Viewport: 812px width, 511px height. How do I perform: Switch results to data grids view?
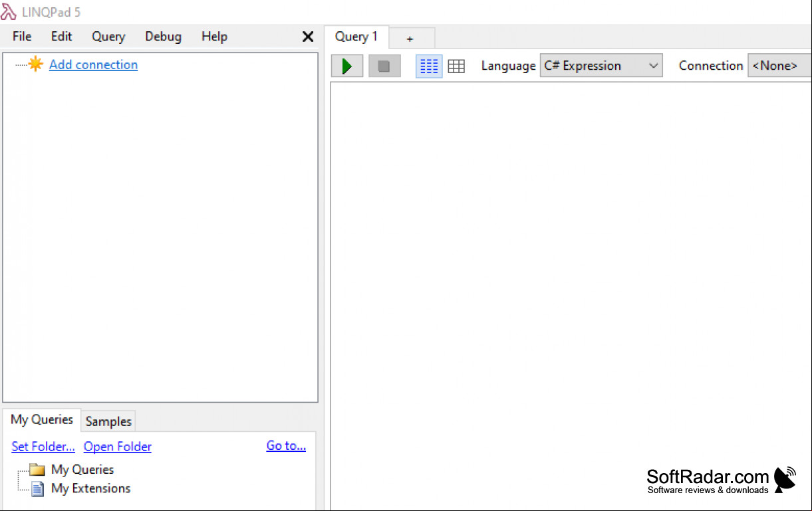456,66
